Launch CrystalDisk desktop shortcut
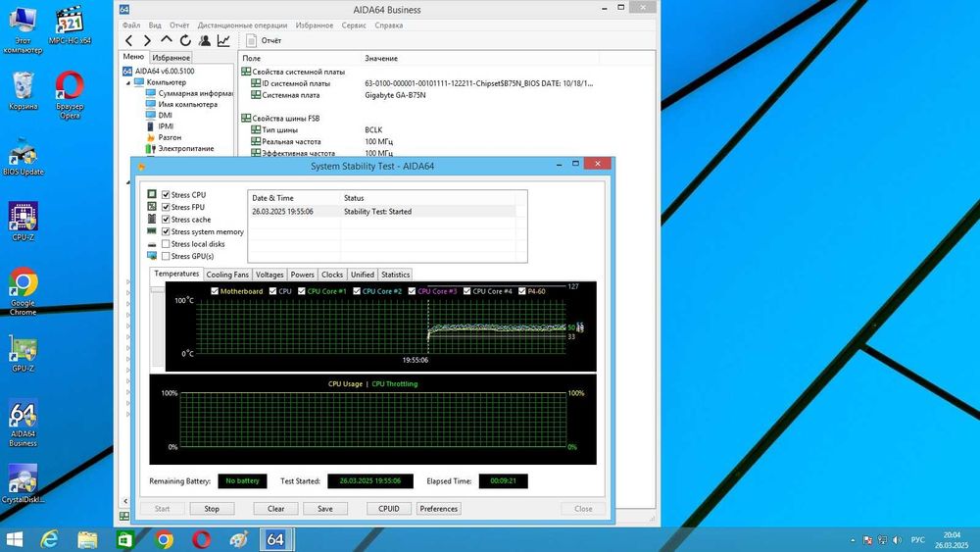 pos(24,484)
